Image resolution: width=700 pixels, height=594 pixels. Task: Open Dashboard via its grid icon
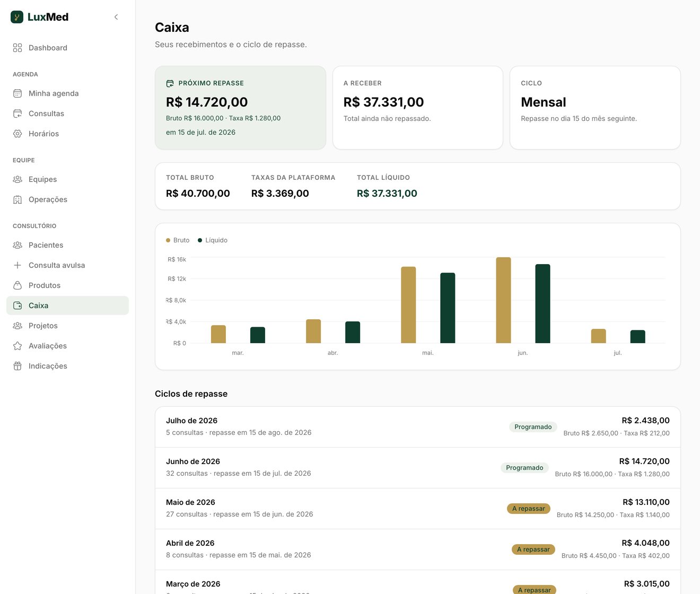[17, 48]
